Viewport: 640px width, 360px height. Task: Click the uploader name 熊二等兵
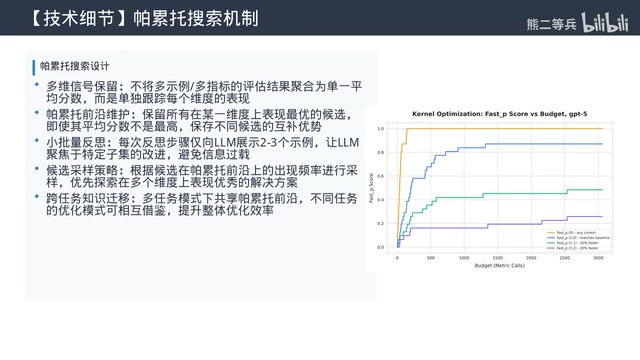[x=551, y=24]
